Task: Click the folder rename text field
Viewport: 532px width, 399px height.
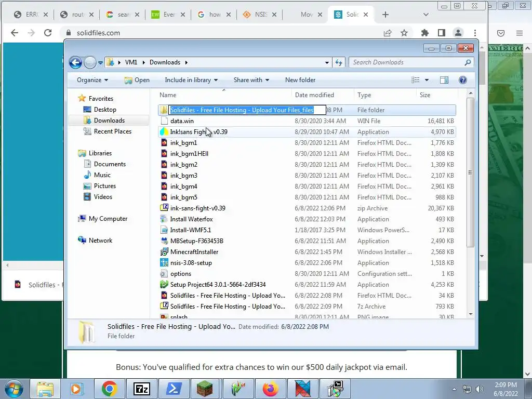Action: click(248, 110)
